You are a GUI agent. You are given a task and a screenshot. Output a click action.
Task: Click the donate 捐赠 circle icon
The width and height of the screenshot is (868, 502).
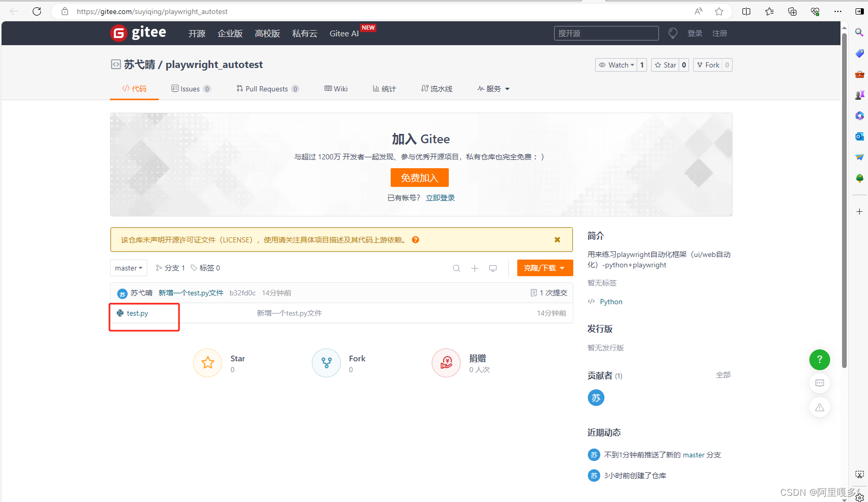(x=446, y=363)
